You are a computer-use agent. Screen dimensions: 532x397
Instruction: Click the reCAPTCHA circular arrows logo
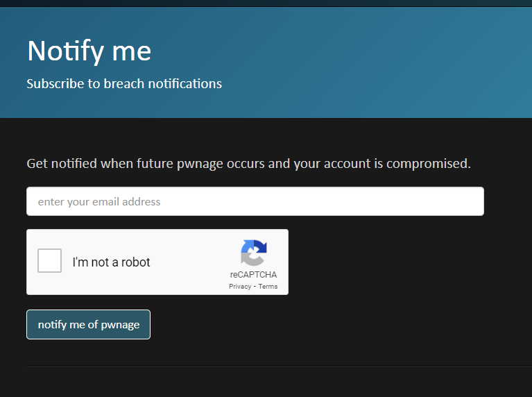coord(254,253)
